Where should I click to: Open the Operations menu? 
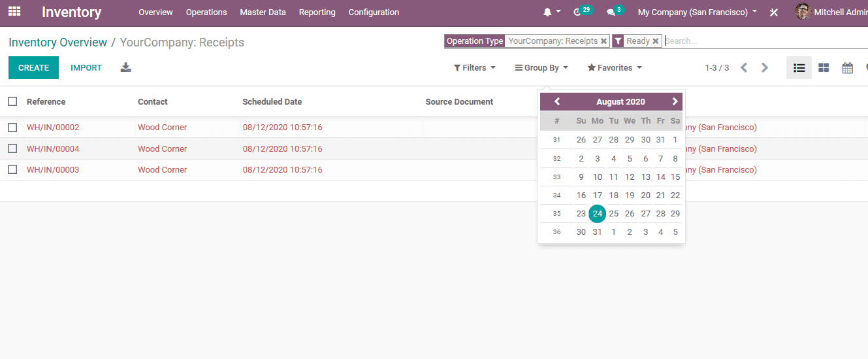tap(206, 12)
